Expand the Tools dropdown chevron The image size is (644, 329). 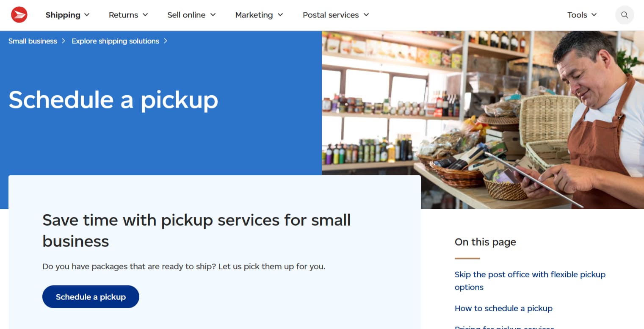coord(594,15)
